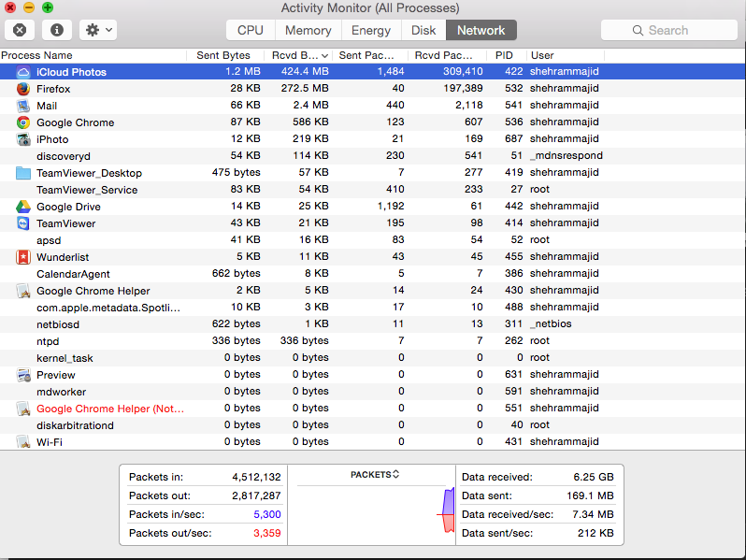Select the mdworker process name

62,392
